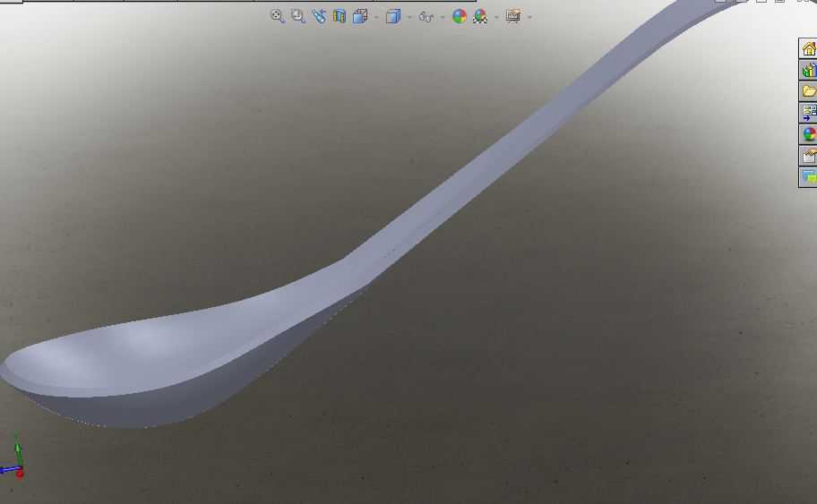Open the File Explorer folder tab
The height and width of the screenshot is (504, 817).
tap(808, 91)
